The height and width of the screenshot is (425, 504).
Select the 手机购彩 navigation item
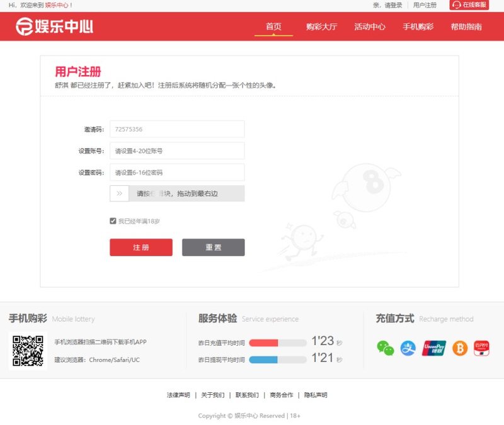(x=418, y=26)
